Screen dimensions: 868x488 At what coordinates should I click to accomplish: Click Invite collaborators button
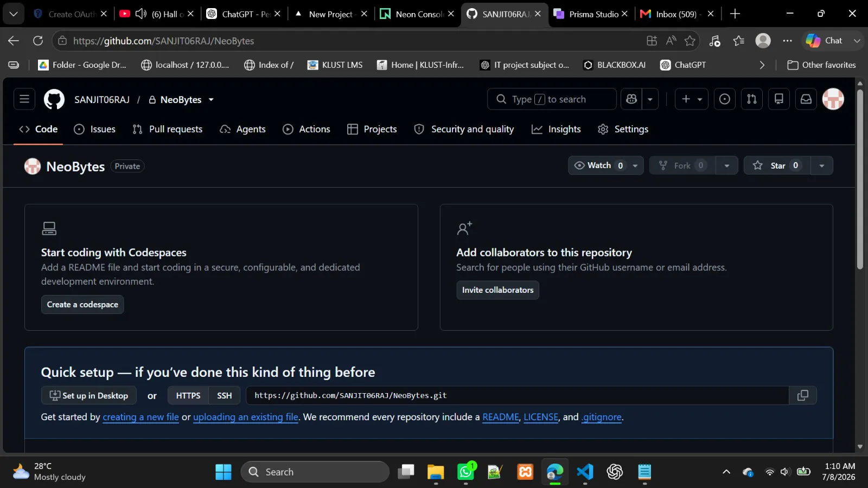point(497,290)
